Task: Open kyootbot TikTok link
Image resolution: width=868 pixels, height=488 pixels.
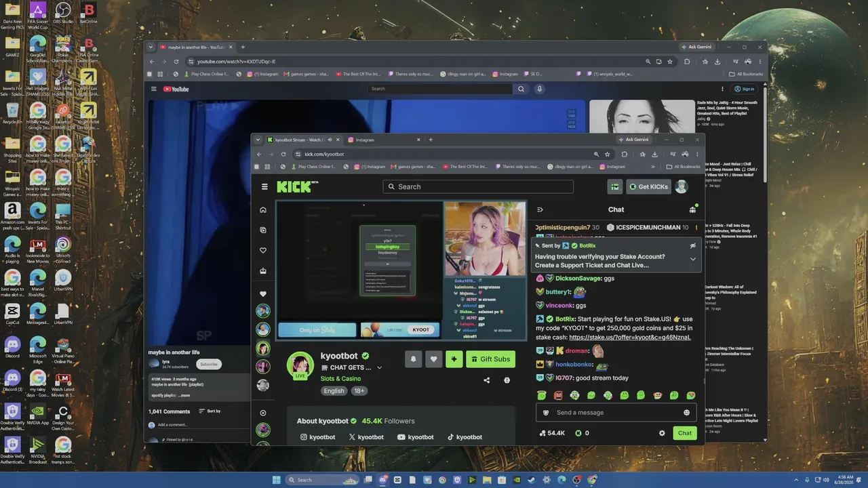Action: [x=465, y=437]
